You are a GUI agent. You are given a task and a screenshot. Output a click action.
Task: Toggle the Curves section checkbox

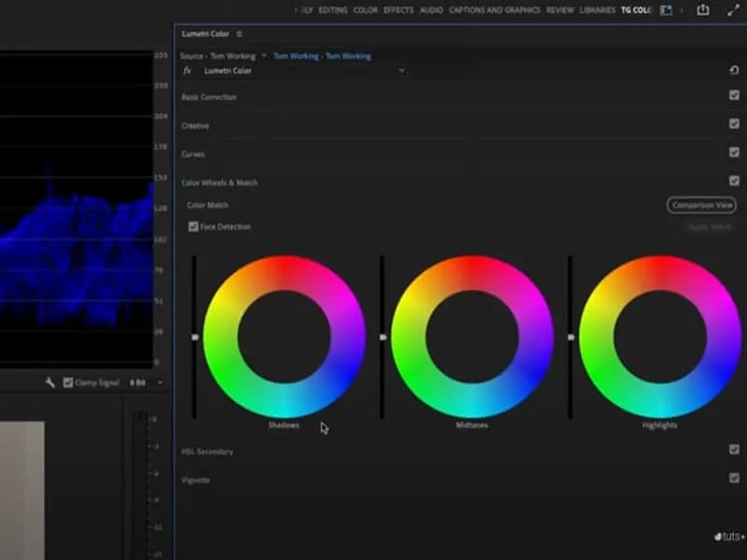pyautogui.click(x=734, y=152)
